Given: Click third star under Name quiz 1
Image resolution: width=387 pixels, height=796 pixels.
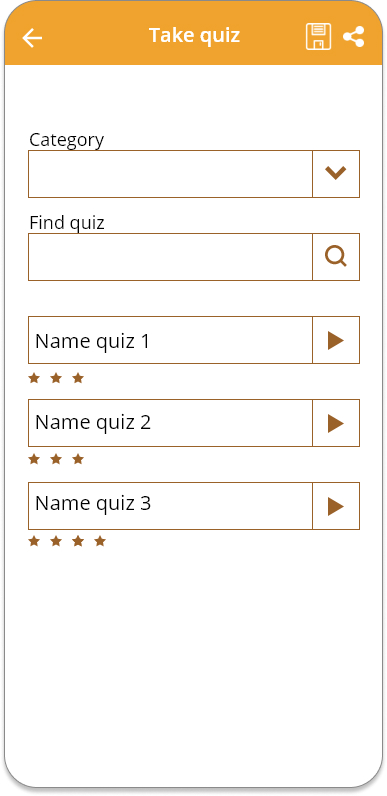Looking at the screenshot, I should click(x=78, y=378).
